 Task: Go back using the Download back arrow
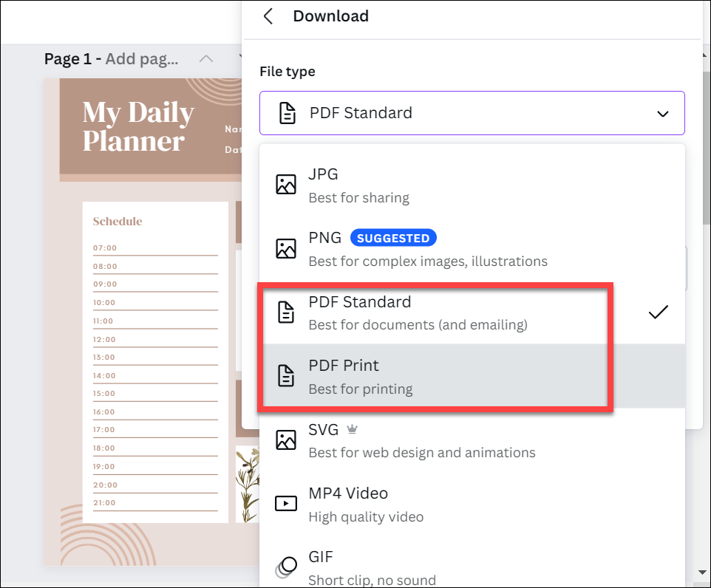pos(268,16)
